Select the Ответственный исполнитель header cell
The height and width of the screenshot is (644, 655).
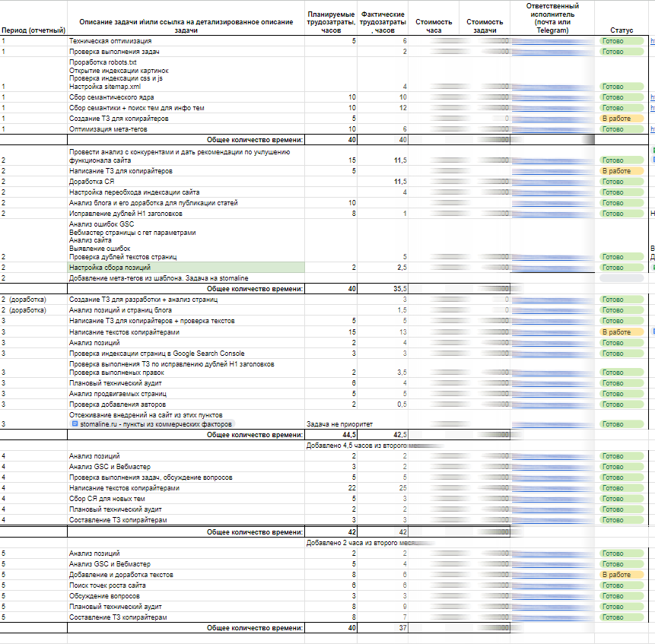pyautogui.click(x=552, y=18)
